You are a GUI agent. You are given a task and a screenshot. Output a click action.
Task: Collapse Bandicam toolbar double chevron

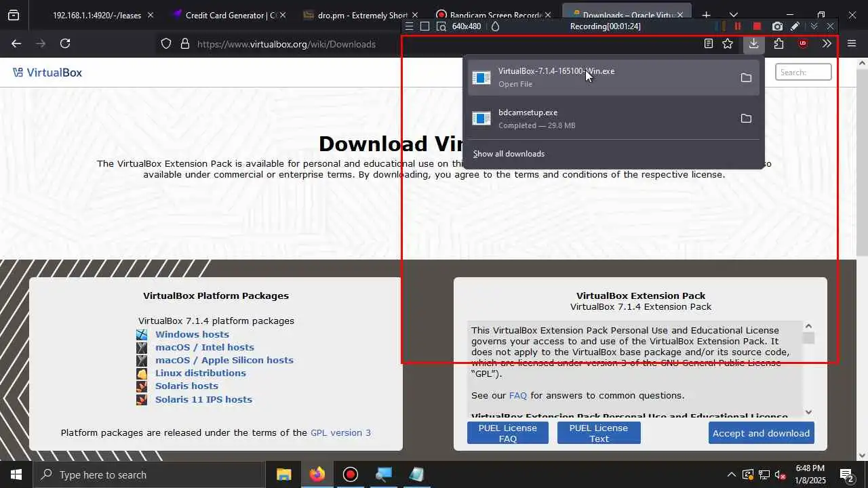pyautogui.click(x=814, y=26)
